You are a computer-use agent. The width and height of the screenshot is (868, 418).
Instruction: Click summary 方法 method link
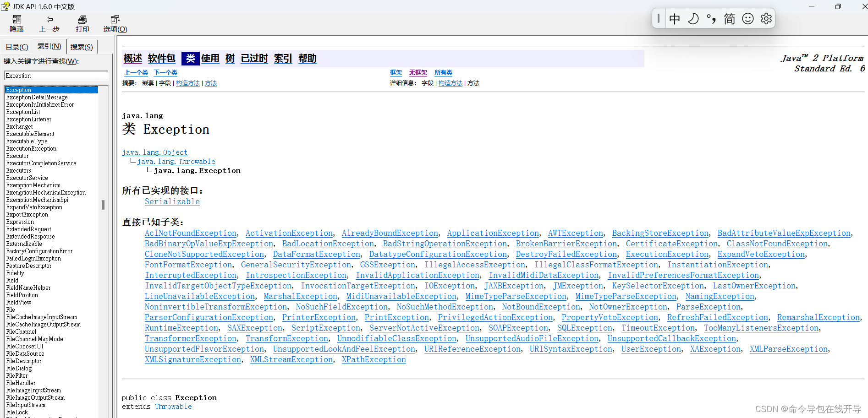point(211,83)
